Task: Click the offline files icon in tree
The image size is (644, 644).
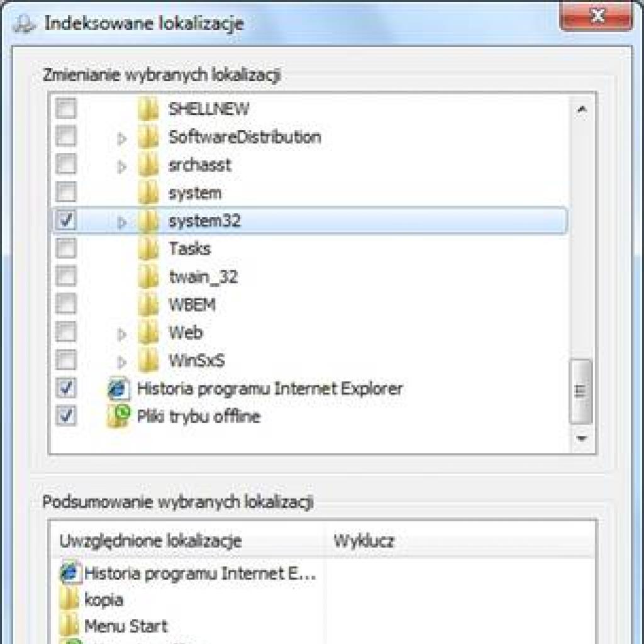Action: (118, 416)
